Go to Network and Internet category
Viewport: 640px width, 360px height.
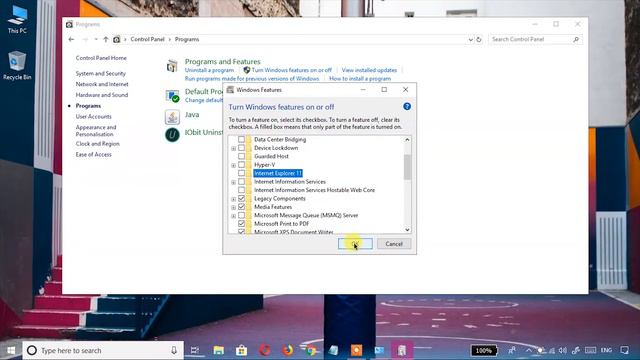pyautogui.click(x=102, y=84)
